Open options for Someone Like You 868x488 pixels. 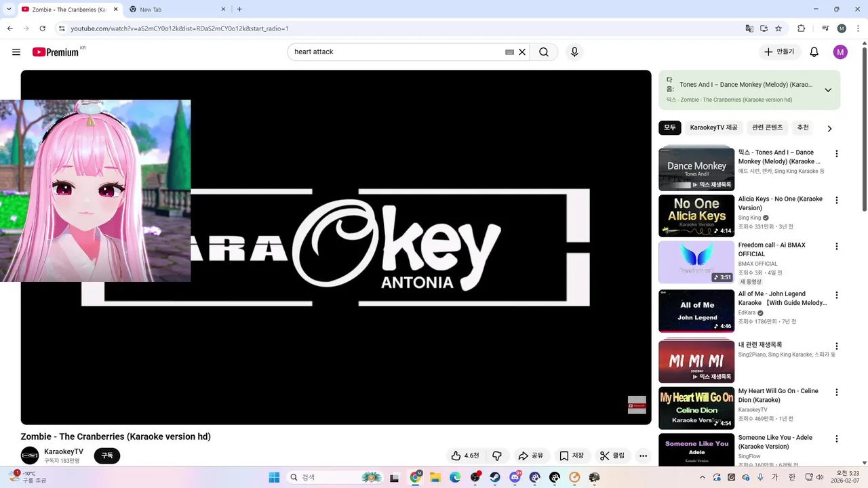(x=836, y=439)
